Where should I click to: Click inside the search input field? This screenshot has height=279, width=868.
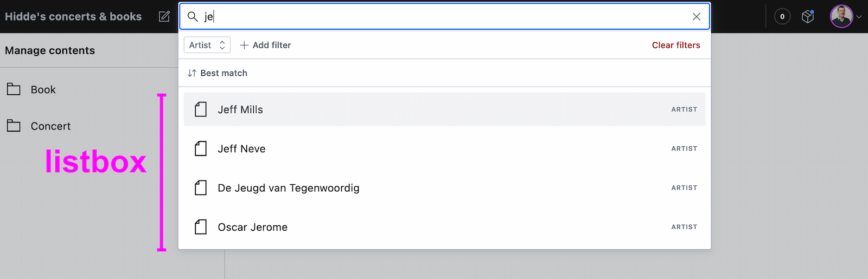(434, 17)
